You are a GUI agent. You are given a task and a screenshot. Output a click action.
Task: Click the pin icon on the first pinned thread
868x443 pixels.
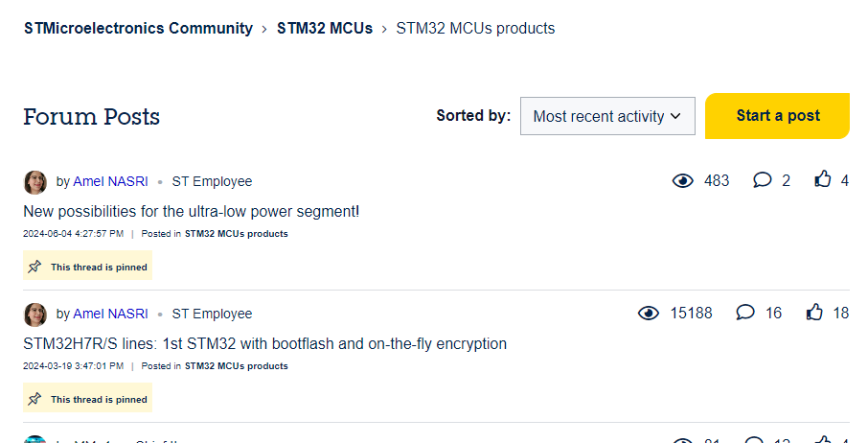point(35,267)
